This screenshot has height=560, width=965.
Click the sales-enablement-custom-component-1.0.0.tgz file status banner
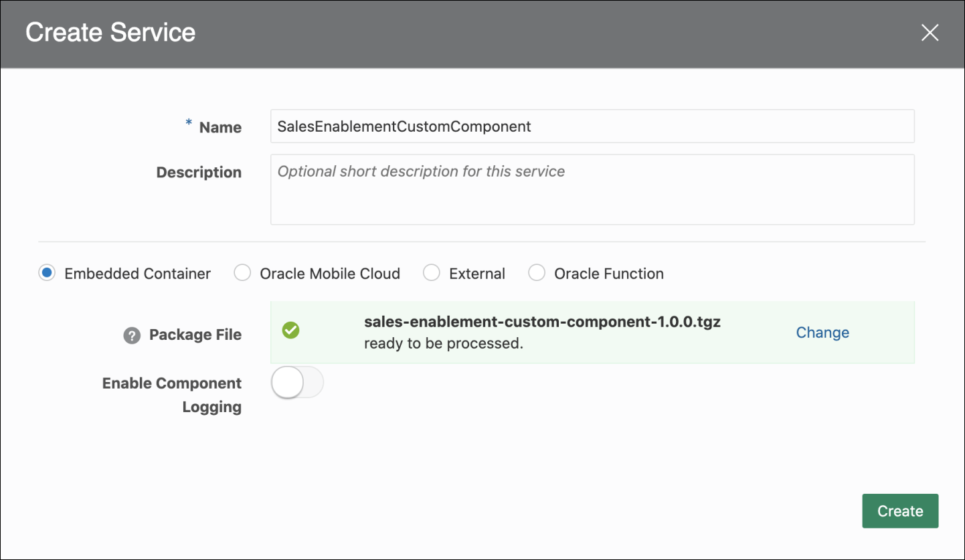(542, 322)
